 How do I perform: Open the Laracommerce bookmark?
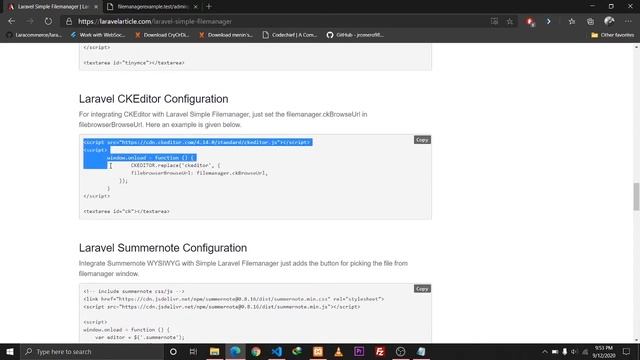34,35
